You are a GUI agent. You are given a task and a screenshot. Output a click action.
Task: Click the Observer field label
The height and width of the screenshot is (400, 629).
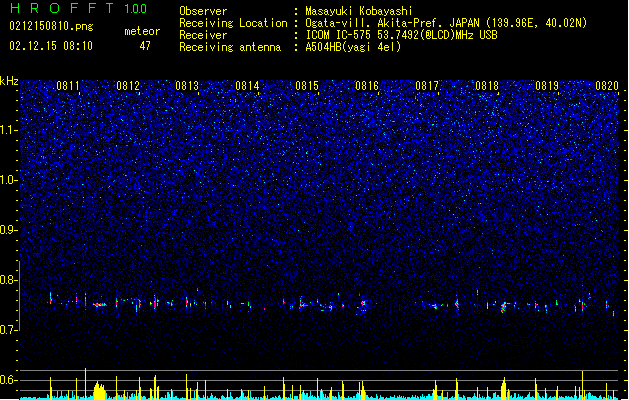tap(203, 11)
